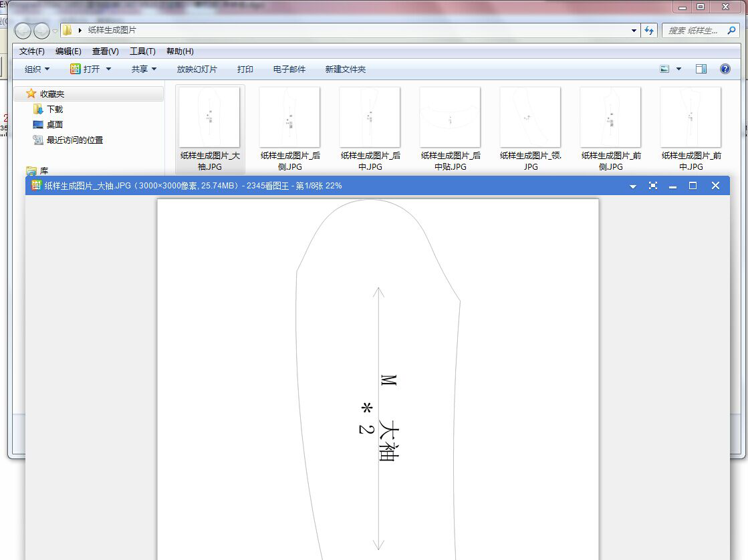The width and height of the screenshot is (748, 560).
Task: Open the 工具(T) menu
Action: click(x=142, y=51)
